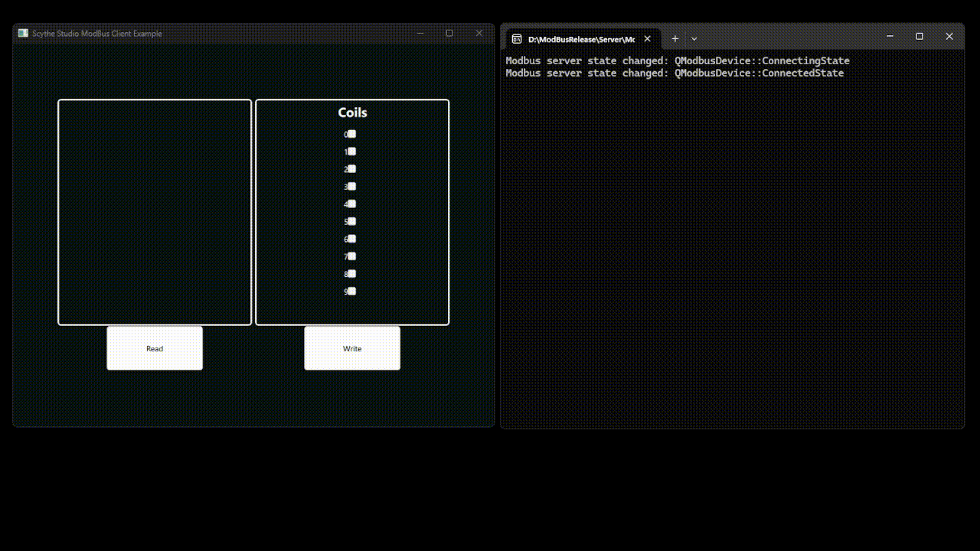This screenshot has height=551, width=980.
Task: Toggle coil 7 on
Action: [x=351, y=256]
